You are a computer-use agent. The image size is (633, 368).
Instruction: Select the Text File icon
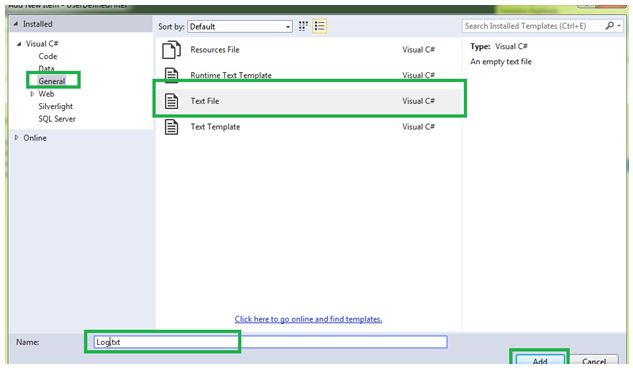pos(172,101)
